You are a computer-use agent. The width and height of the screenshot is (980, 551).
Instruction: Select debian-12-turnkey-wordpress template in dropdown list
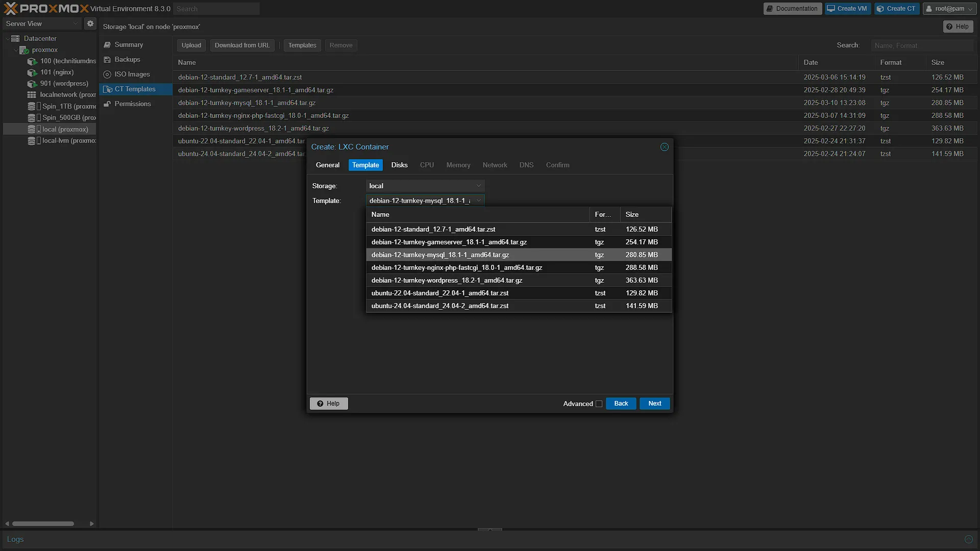(519, 281)
